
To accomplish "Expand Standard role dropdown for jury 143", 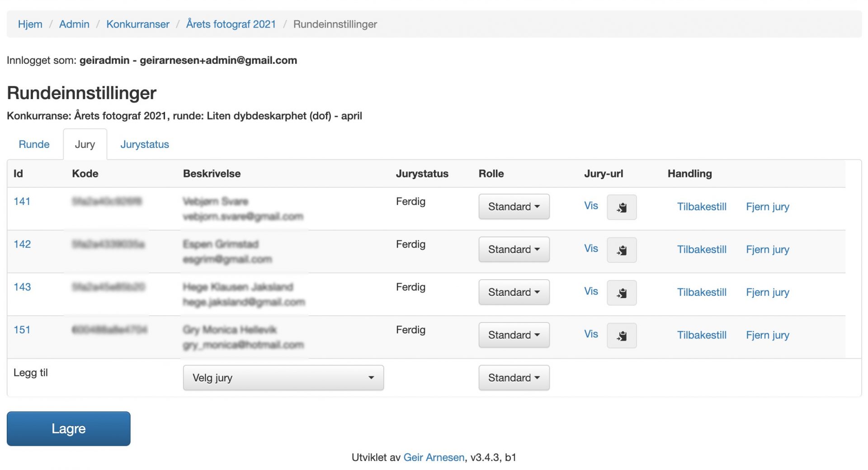I will (x=514, y=292).
